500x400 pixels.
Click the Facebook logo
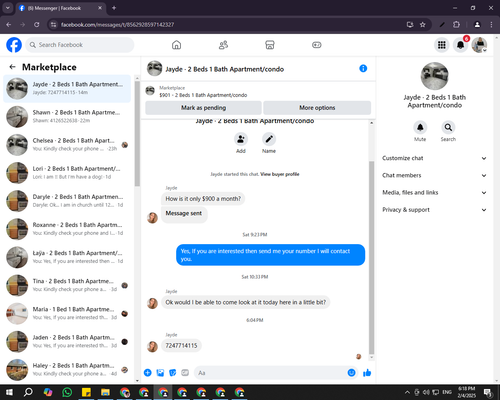[14, 45]
